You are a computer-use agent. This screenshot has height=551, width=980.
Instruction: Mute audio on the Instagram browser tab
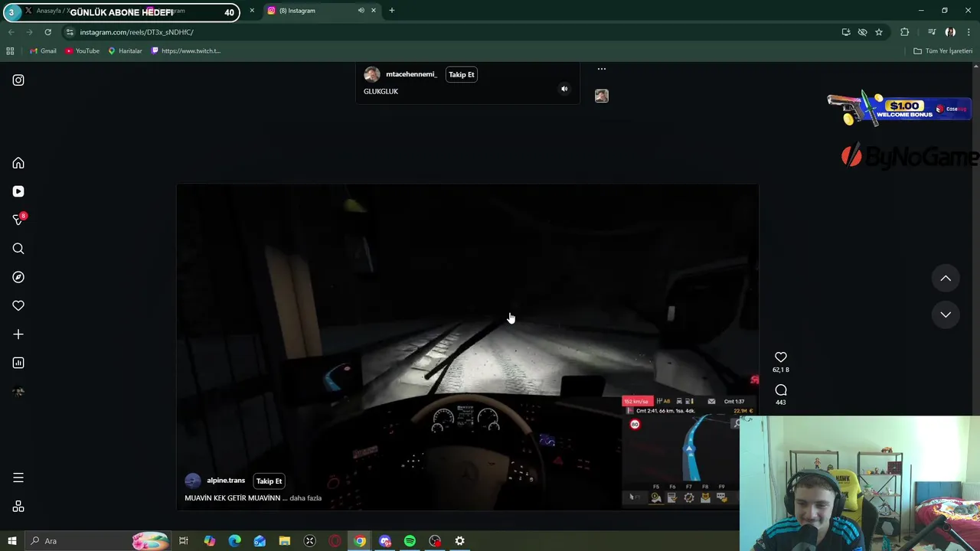(361, 11)
